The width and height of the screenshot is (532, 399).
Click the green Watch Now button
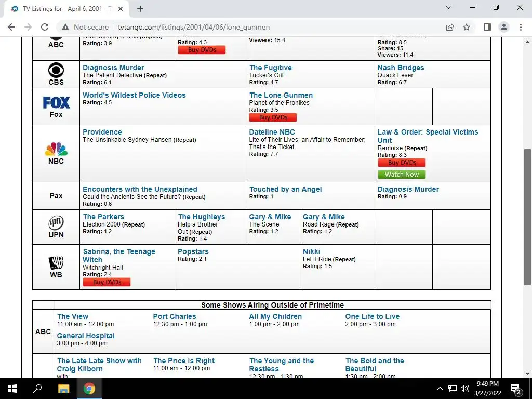[x=402, y=175]
